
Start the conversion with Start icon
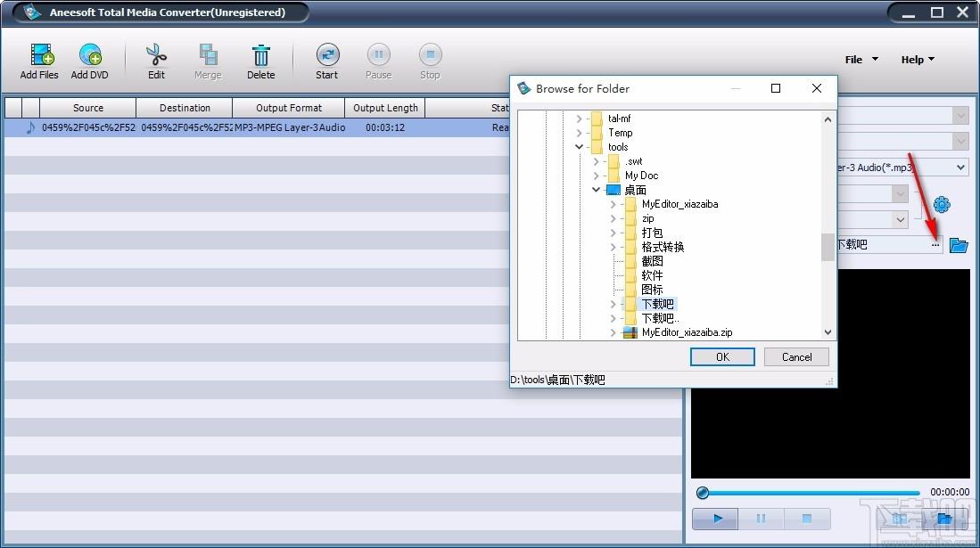tap(327, 55)
